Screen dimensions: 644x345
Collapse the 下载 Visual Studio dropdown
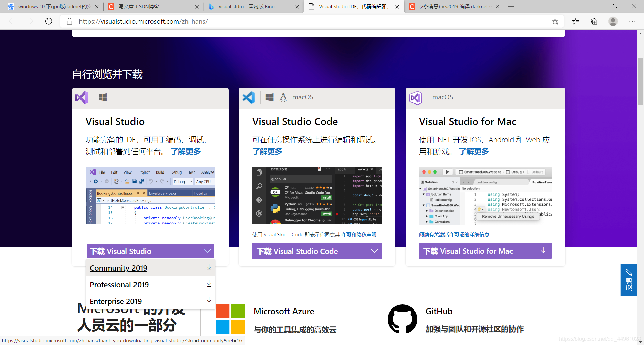click(x=150, y=251)
